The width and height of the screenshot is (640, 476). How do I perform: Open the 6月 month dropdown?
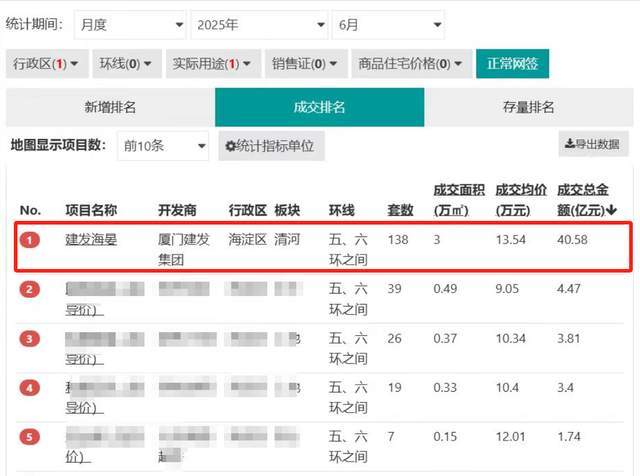click(x=388, y=25)
